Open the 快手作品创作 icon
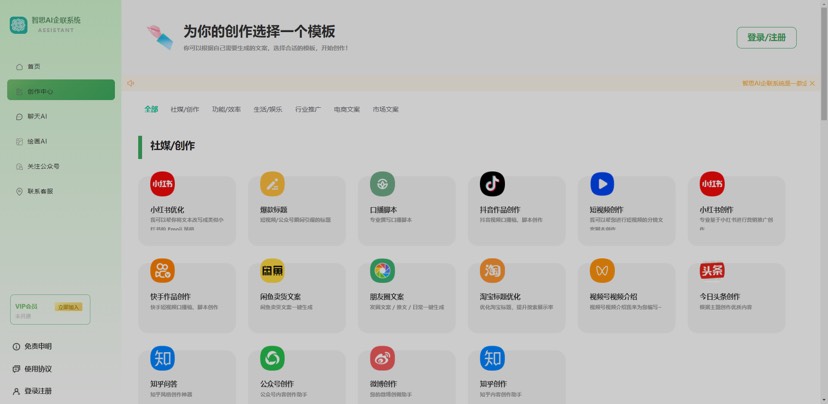The width and height of the screenshot is (828, 404). tap(163, 271)
